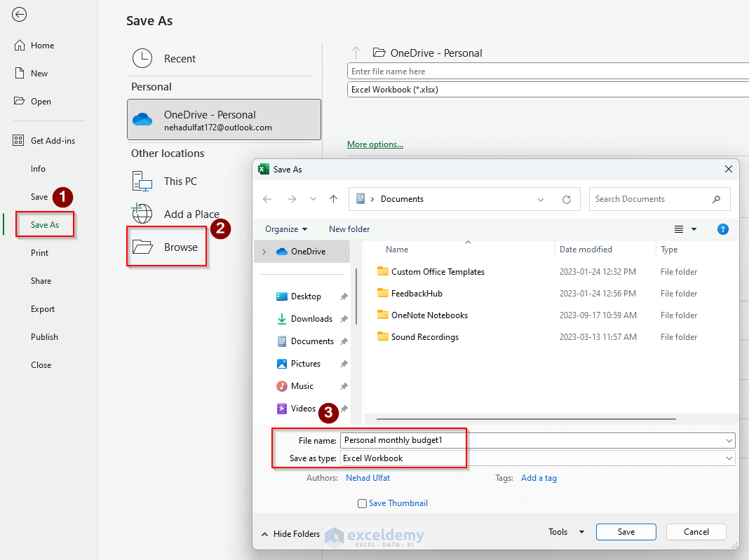Cancel the Save As dialog
The image size is (749, 560).
coord(696,532)
